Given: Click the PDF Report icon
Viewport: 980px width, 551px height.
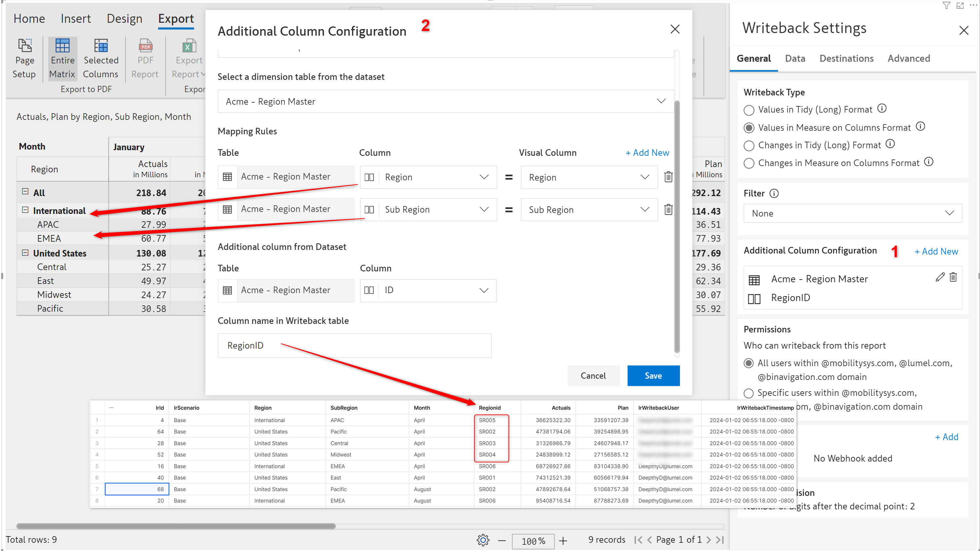Looking at the screenshot, I should pyautogui.click(x=145, y=46).
